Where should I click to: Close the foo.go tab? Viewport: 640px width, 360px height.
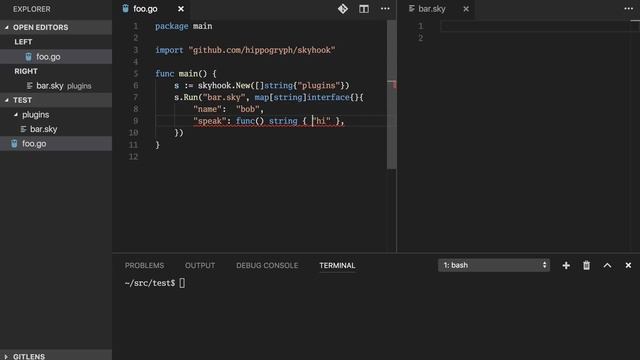coord(181,9)
